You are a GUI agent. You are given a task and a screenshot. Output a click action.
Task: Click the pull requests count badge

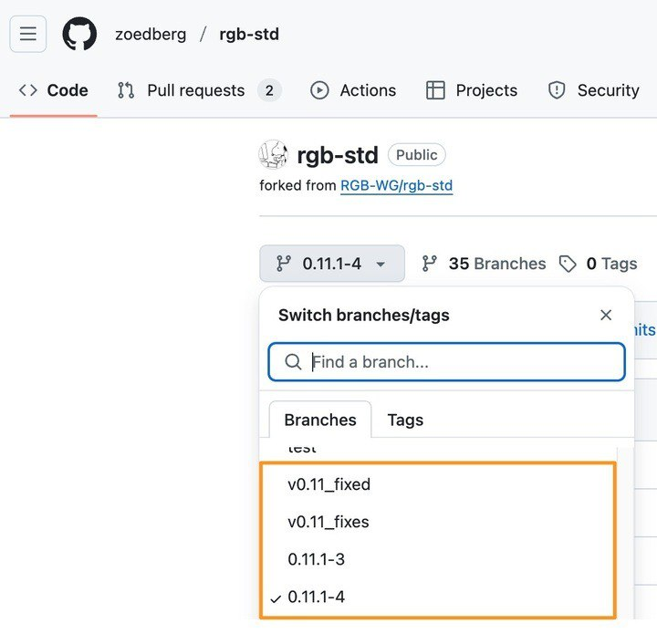pos(269,90)
